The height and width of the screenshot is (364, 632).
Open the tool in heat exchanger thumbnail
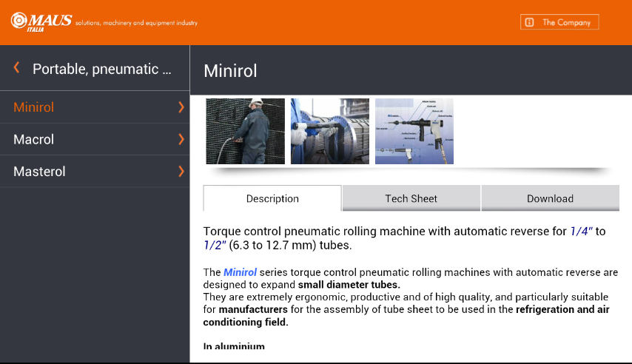pos(330,132)
